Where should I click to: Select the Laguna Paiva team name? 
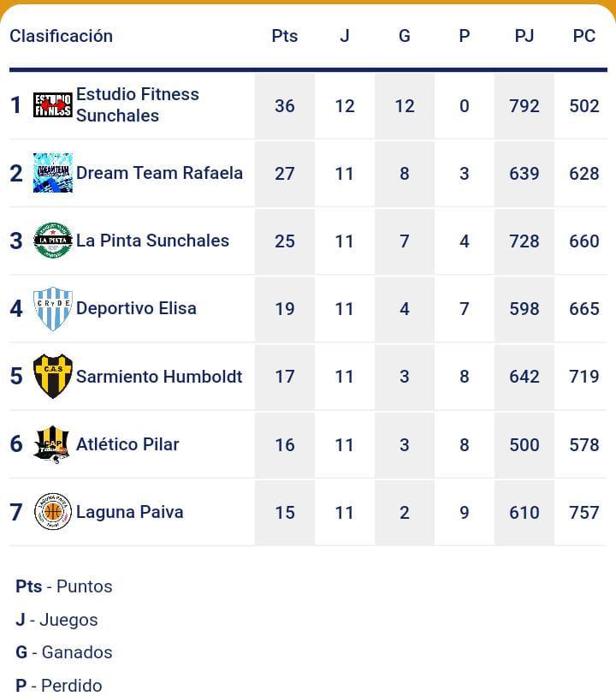tap(129, 512)
